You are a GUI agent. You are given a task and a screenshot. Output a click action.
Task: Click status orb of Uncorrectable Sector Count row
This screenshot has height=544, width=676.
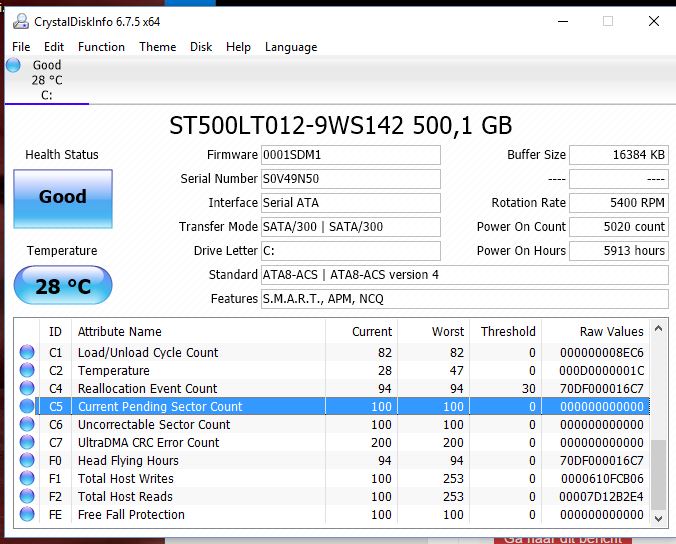tap(27, 424)
